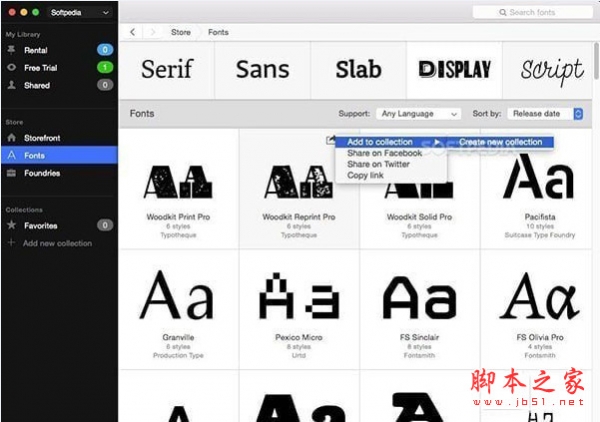
Task: Choose Share on Facebook
Action: (x=384, y=153)
